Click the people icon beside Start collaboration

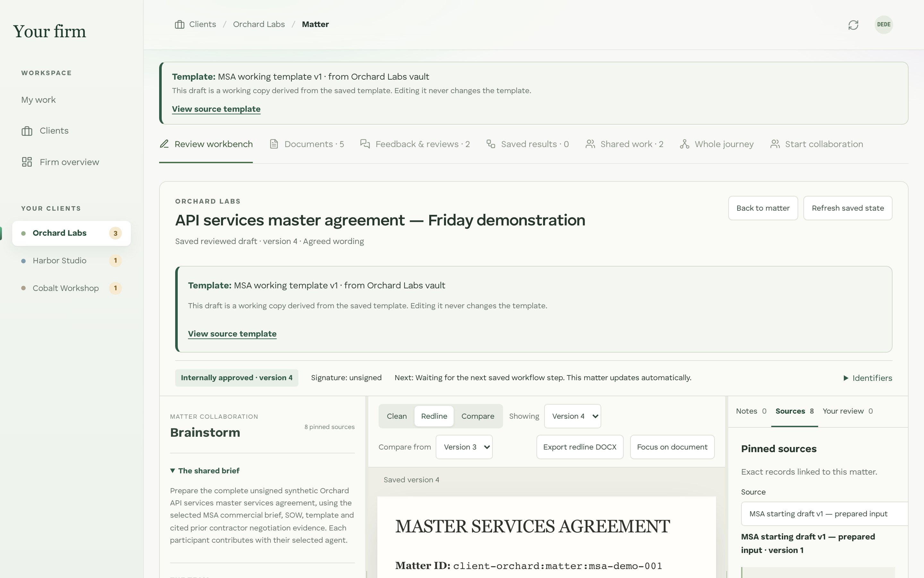coord(775,144)
